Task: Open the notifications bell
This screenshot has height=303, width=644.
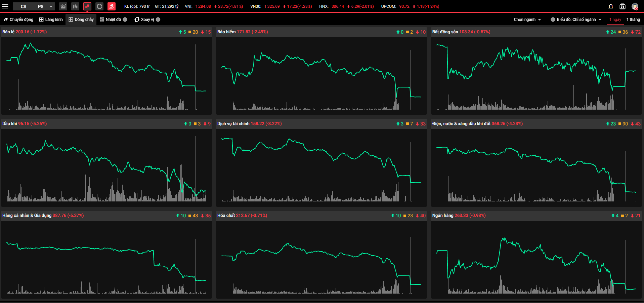Action: [x=611, y=6]
